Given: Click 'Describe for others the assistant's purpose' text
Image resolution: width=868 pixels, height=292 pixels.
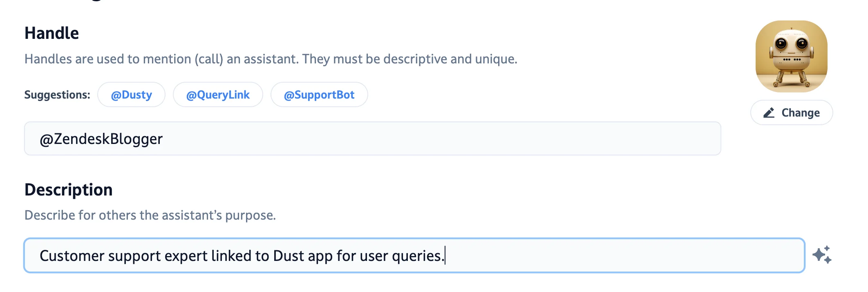Looking at the screenshot, I should (150, 215).
